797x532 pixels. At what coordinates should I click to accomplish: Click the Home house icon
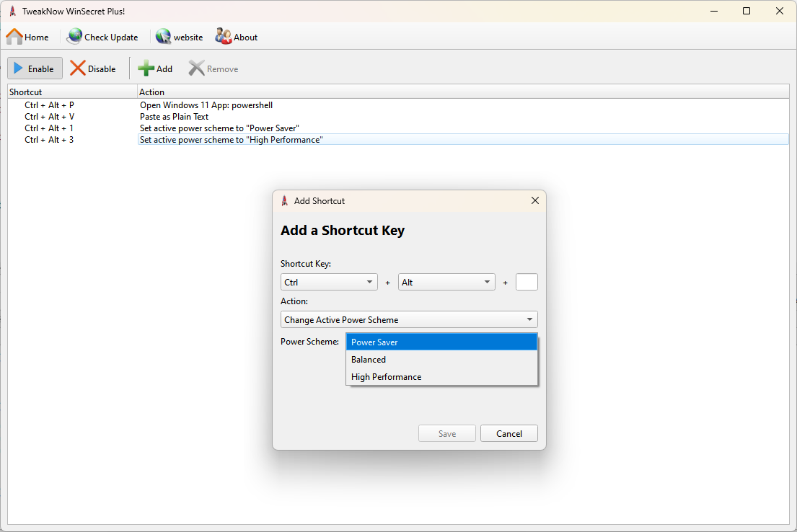[x=14, y=37]
